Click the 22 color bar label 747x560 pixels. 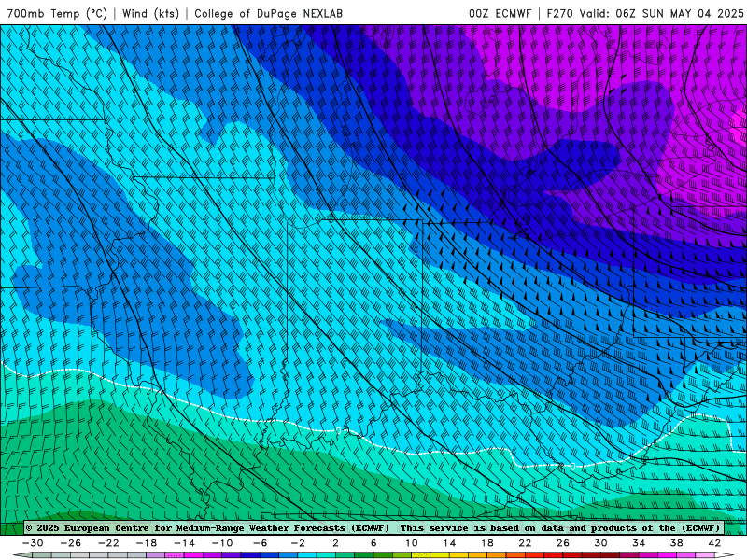click(x=525, y=543)
